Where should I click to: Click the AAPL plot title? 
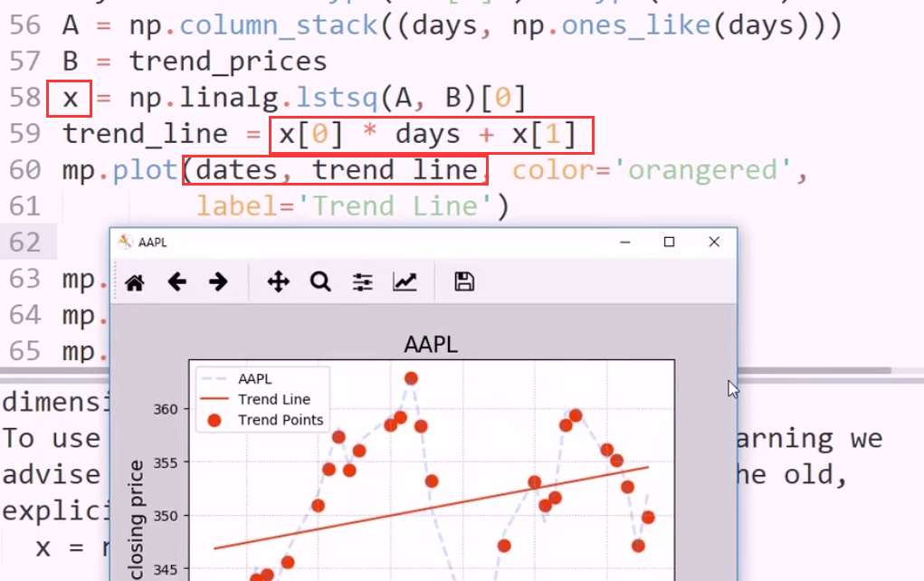click(x=431, y=345)
